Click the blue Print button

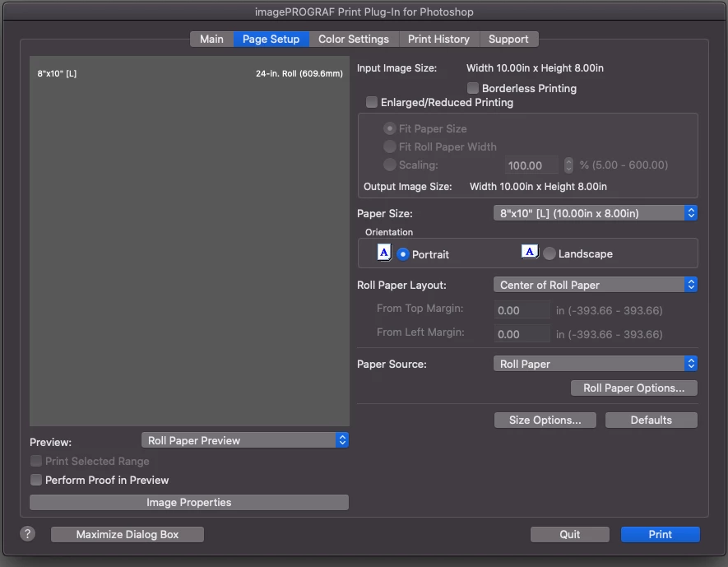pyautogui.click(x=661, y=534)
